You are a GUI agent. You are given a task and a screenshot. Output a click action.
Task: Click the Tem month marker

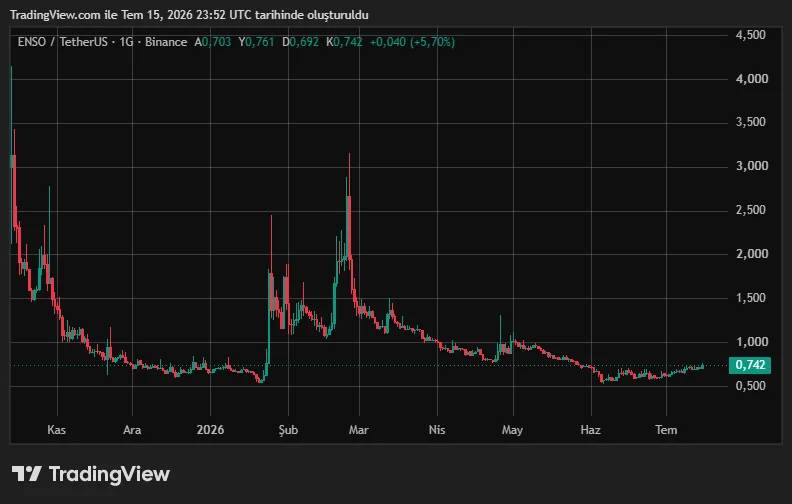666,430
